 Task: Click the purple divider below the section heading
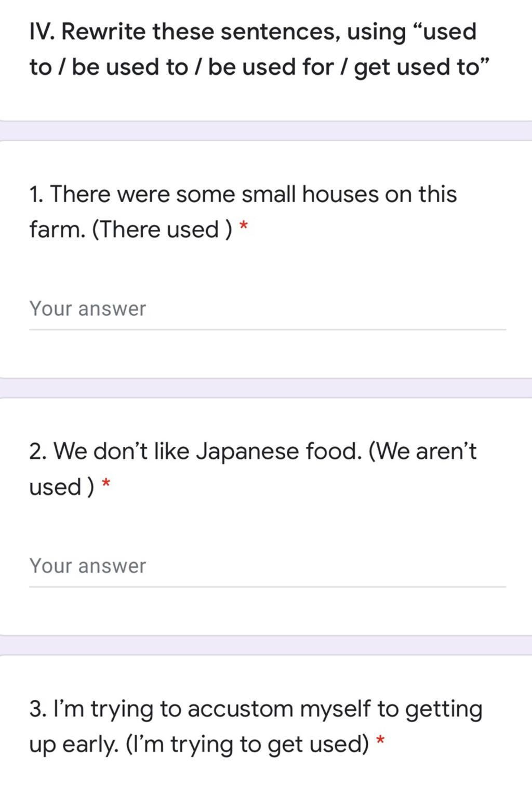click(x=266, y=130)
